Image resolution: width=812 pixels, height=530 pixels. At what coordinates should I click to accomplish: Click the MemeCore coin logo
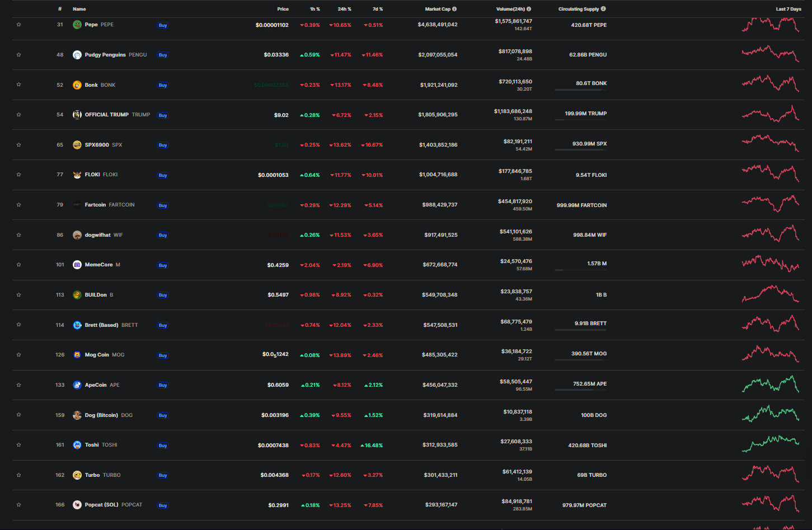point(77,265)
